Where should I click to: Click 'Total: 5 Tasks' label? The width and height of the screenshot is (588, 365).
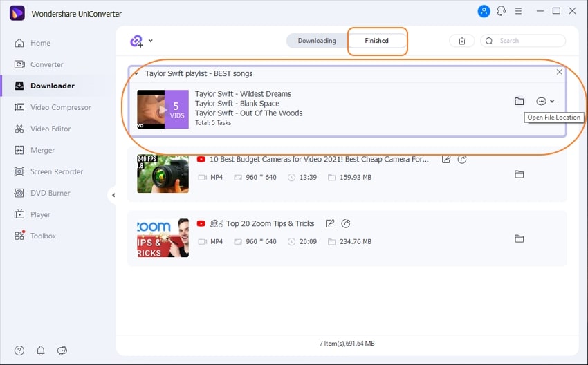213,122
